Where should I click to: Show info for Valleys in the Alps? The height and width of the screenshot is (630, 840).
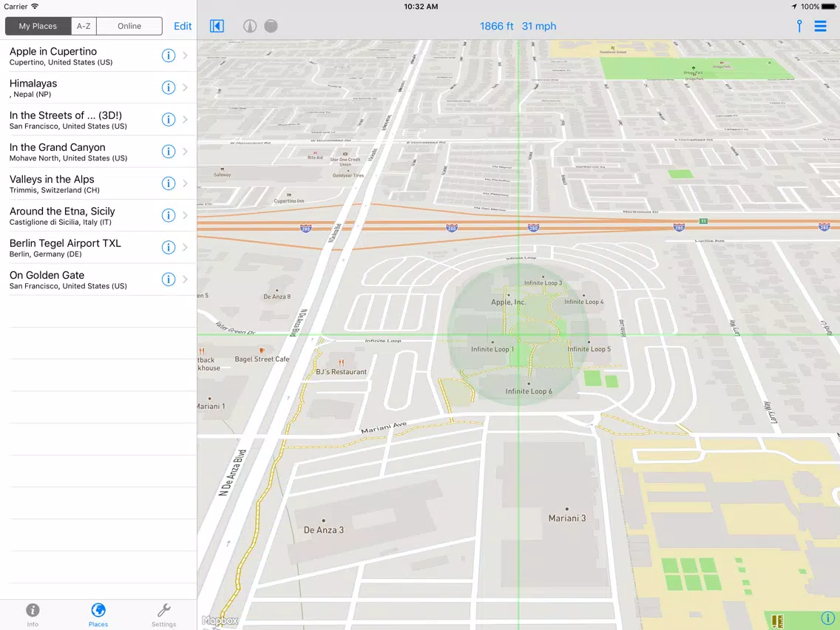click(x=168, y=183)
